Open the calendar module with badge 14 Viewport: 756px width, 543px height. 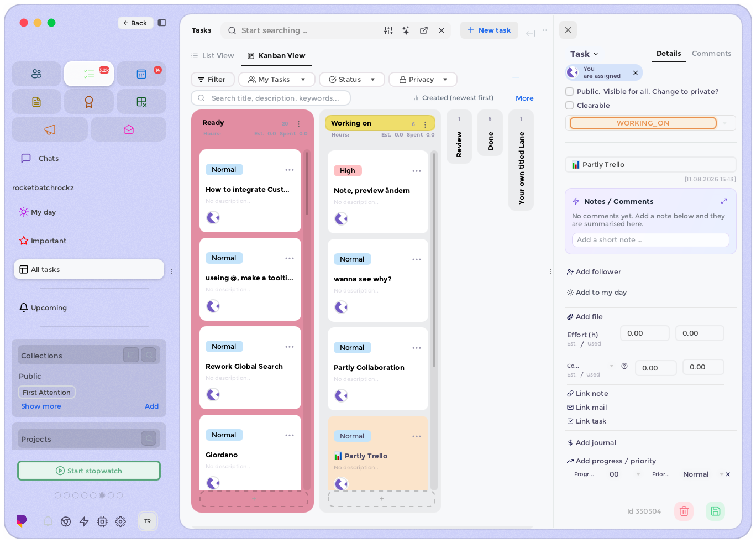(141, 74)
